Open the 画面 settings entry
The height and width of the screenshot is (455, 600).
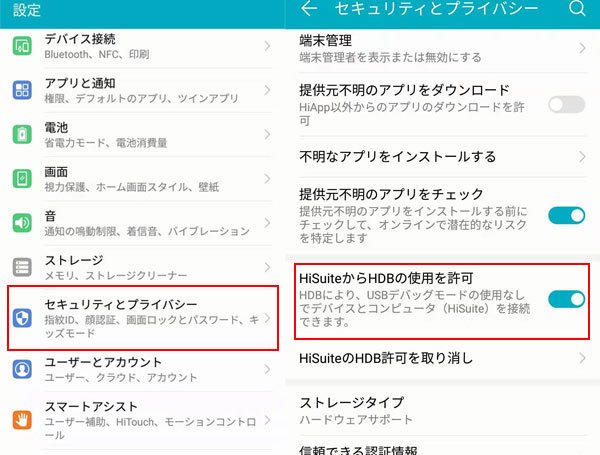point(142,179)
